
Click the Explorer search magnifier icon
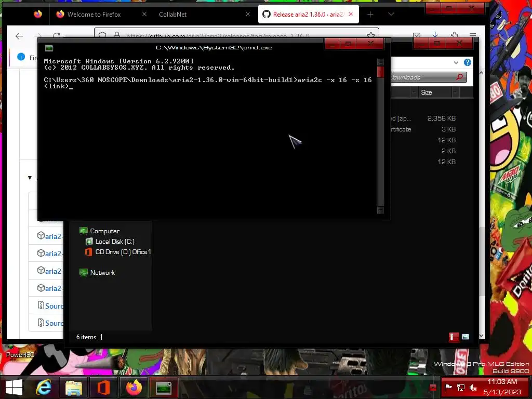(460, 77)
